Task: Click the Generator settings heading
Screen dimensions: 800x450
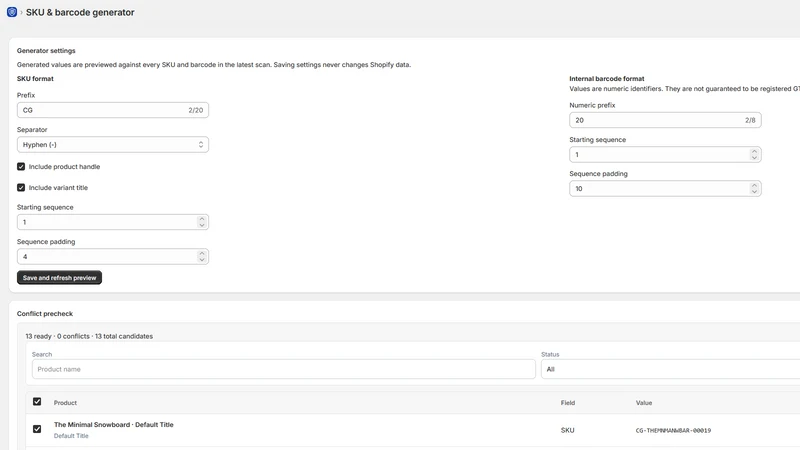Action: click(x=46, y=51)
